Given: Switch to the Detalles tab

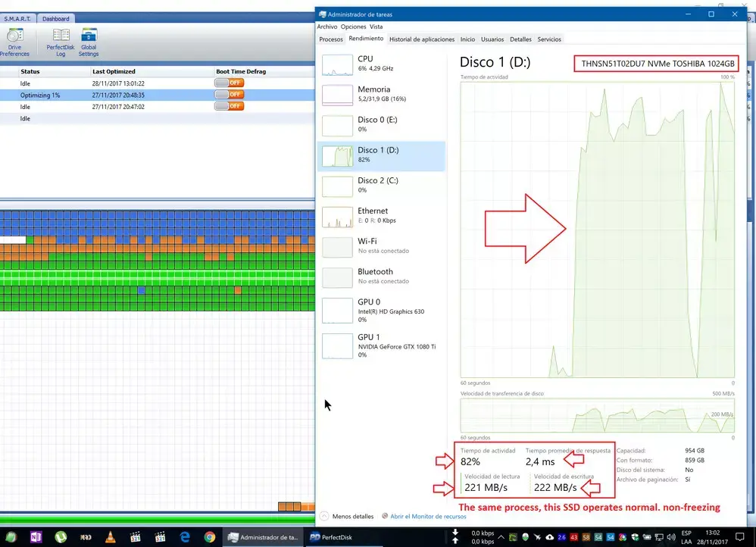Looking at the screenshot, I should 520,39.
